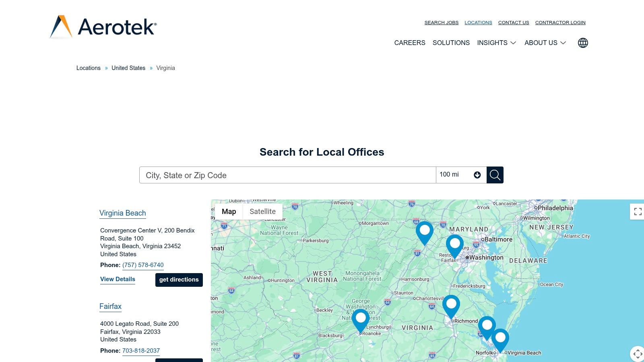Click the Ocean City label on the map
This screenshot has width=644, height=362.
click(552, 284)
